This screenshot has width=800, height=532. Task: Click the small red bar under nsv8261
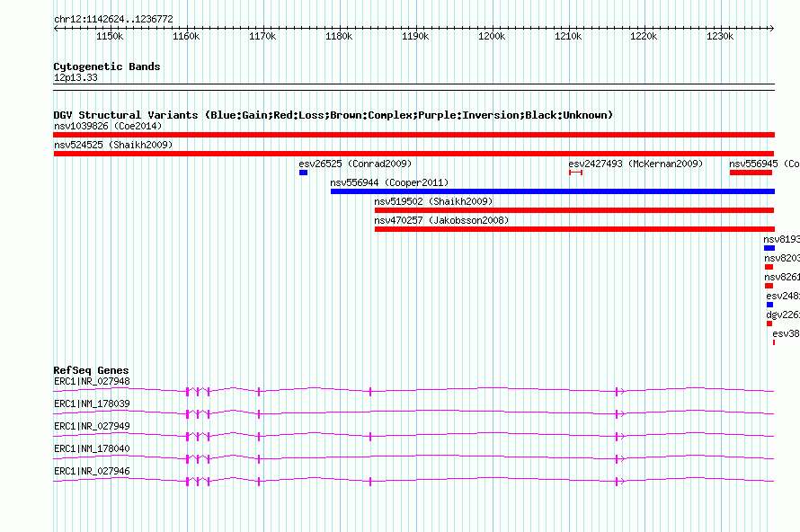(x=769, y=286)
